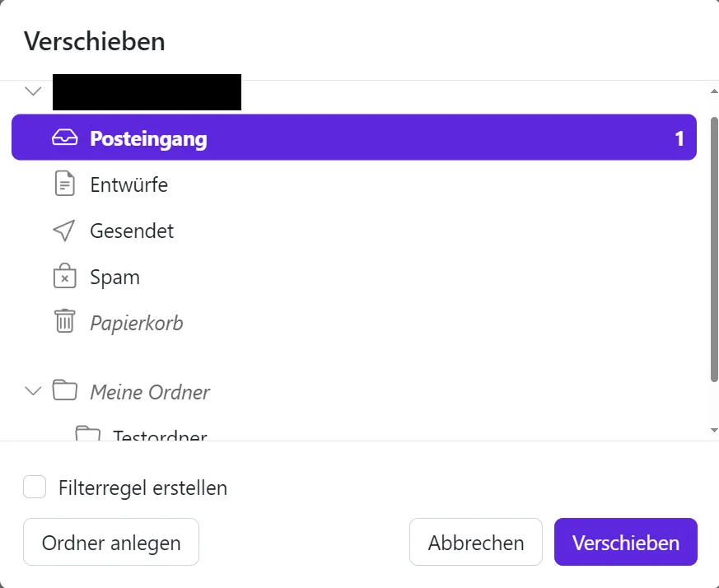Click the Abbrechen button
Image resolution: width=719 pixels, height=588 pixels.
click(475, 542)
